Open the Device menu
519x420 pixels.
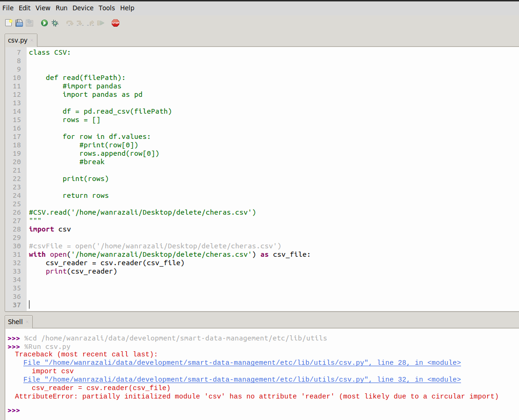click(83, 7)
